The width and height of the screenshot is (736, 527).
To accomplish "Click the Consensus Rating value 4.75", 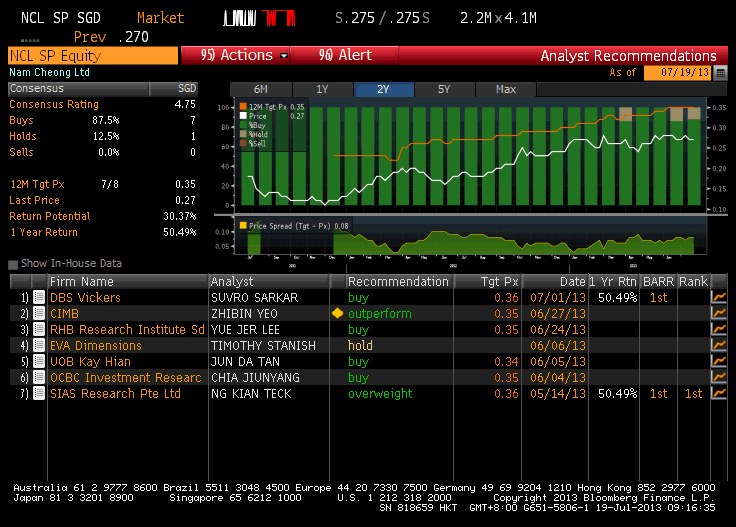I will [185, 104].
